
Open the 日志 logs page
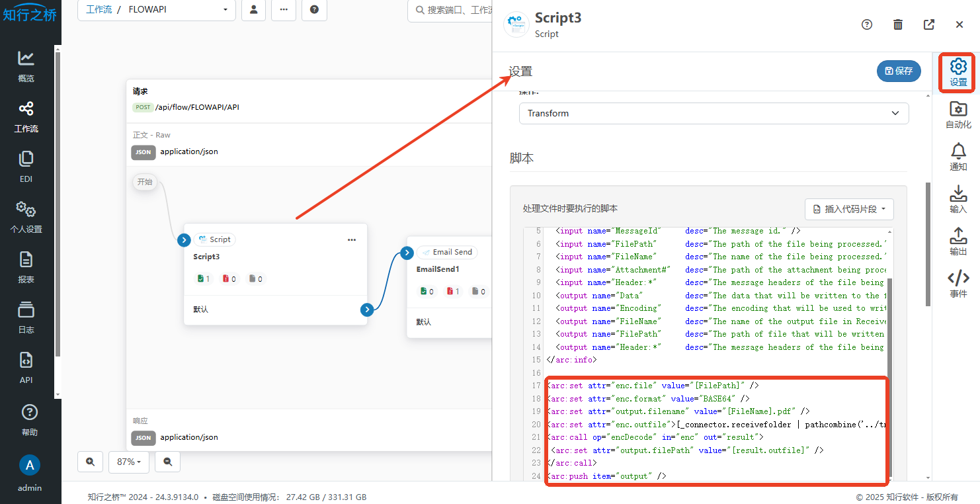[x=26, y=317]
